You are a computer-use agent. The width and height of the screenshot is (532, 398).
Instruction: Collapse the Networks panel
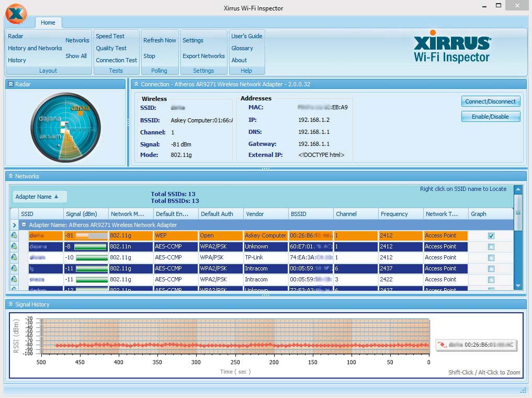(x=10, y=176)
